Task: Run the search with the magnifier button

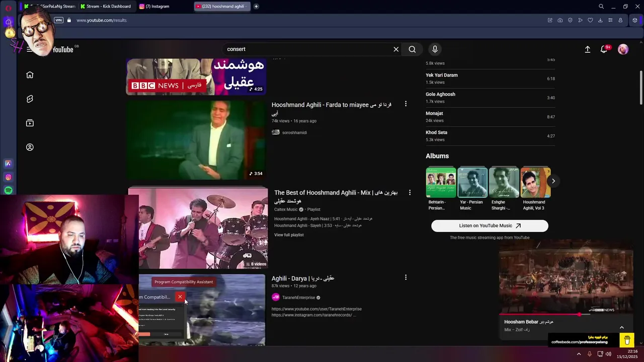Action: (412, 49)
